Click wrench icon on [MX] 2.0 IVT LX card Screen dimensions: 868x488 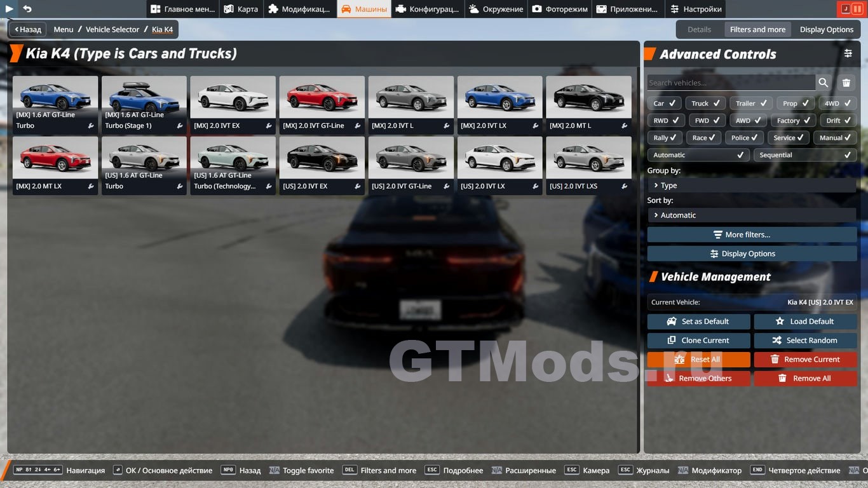point(536,126)
